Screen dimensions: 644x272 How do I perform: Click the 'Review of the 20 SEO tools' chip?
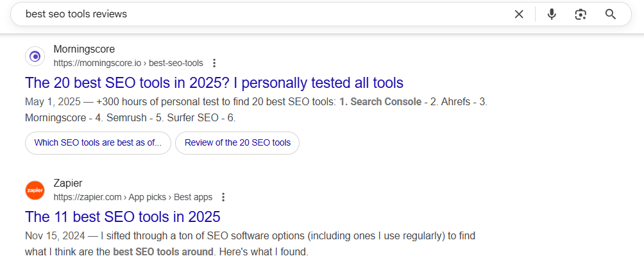tap(237, 143)
